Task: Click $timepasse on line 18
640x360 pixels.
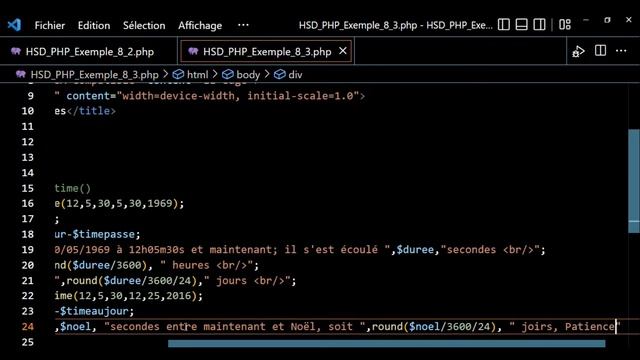Action: click(x=103, y=234)
